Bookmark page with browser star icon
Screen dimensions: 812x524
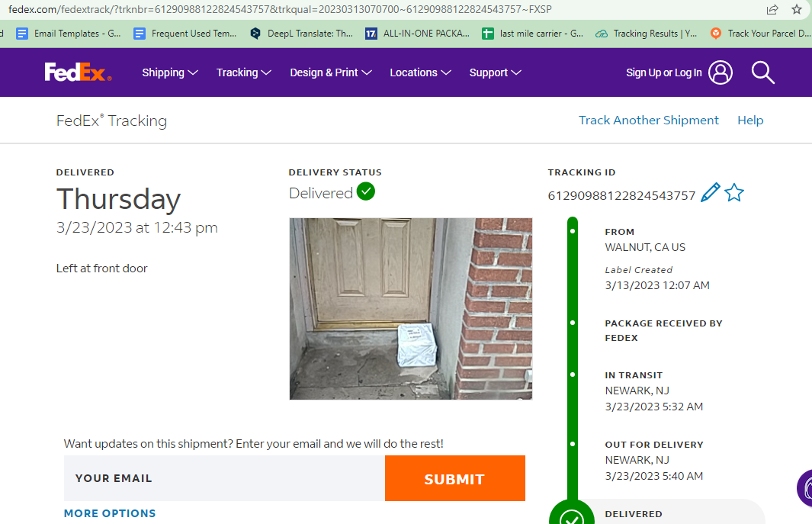tap(797, 9)
